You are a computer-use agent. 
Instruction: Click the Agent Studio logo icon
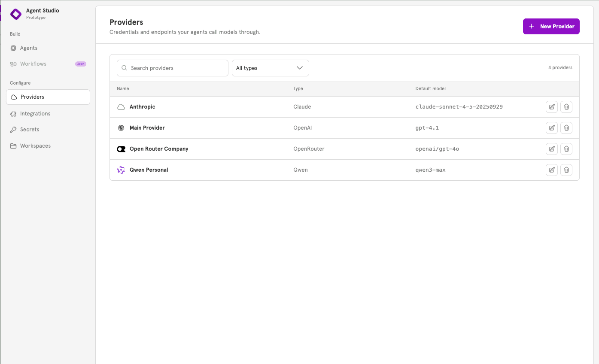click(x=16, y=14)
